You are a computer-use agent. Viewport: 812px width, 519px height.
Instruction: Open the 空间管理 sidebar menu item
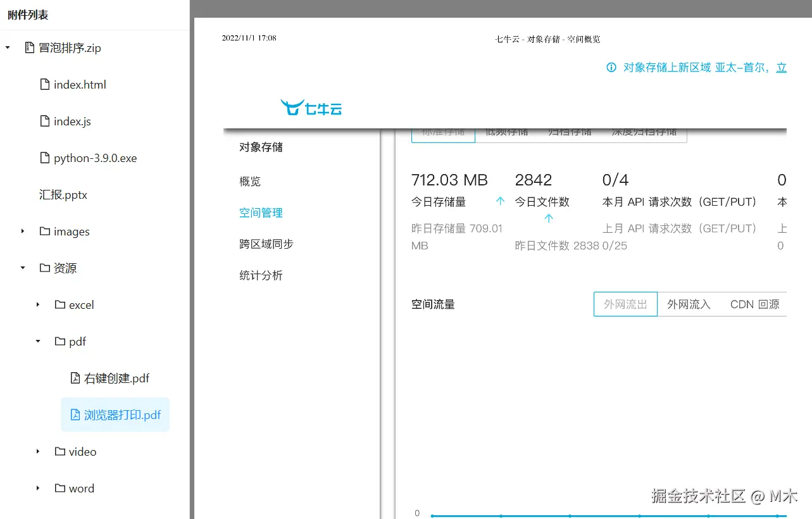click(261, 213)
